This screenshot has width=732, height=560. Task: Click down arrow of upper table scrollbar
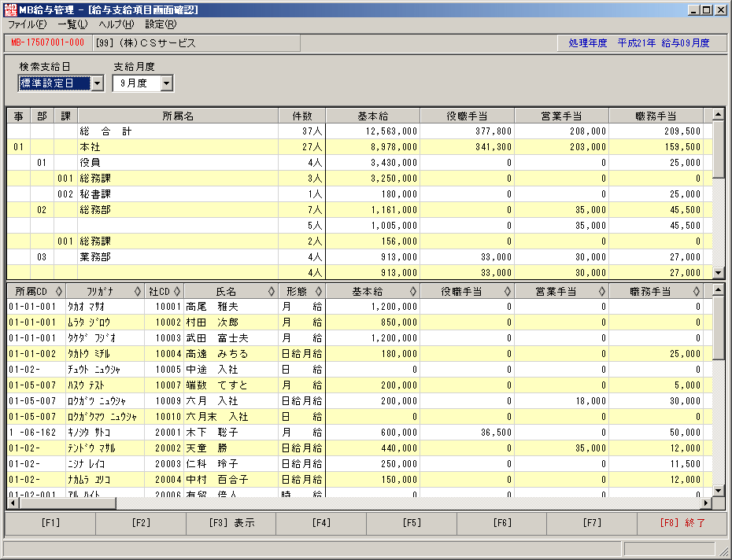(x=718, y=273)
